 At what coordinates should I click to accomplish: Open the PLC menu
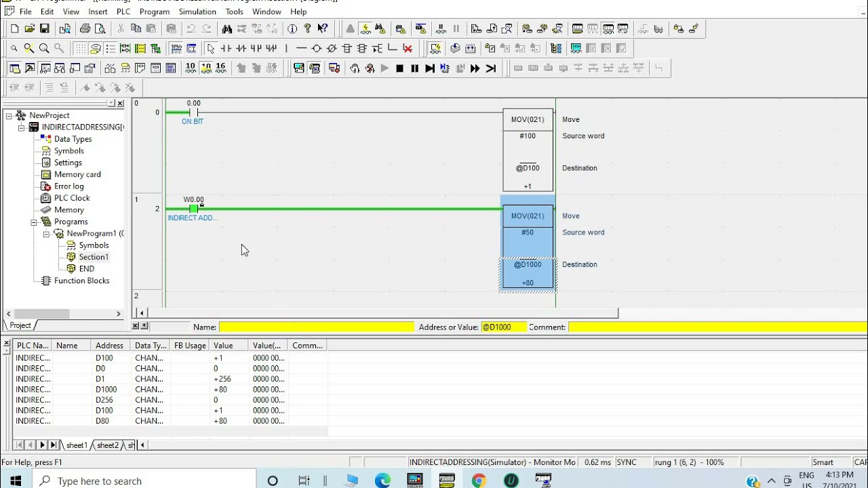pos(123,12)
